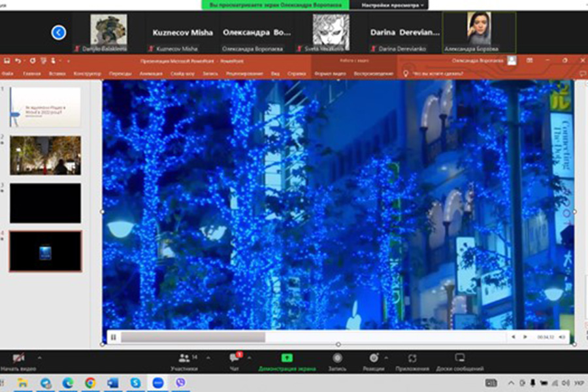Click the ribbon display options icon
Viewport: 588px width, 392px height.
529,60
